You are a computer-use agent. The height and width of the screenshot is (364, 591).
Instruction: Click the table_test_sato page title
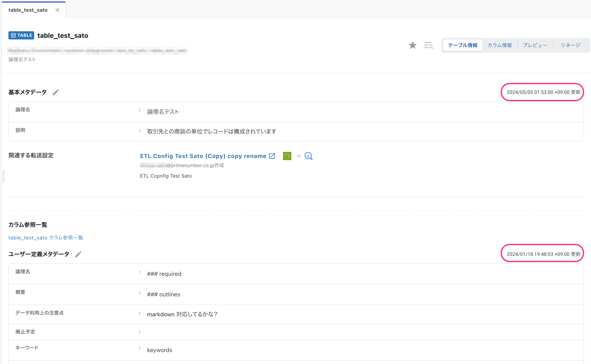pyautogui.click(x=63, y=35)
